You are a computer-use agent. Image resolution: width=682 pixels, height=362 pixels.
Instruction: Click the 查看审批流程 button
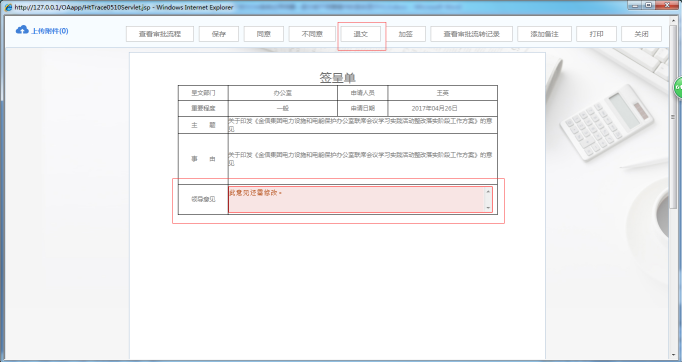point(160,34)
